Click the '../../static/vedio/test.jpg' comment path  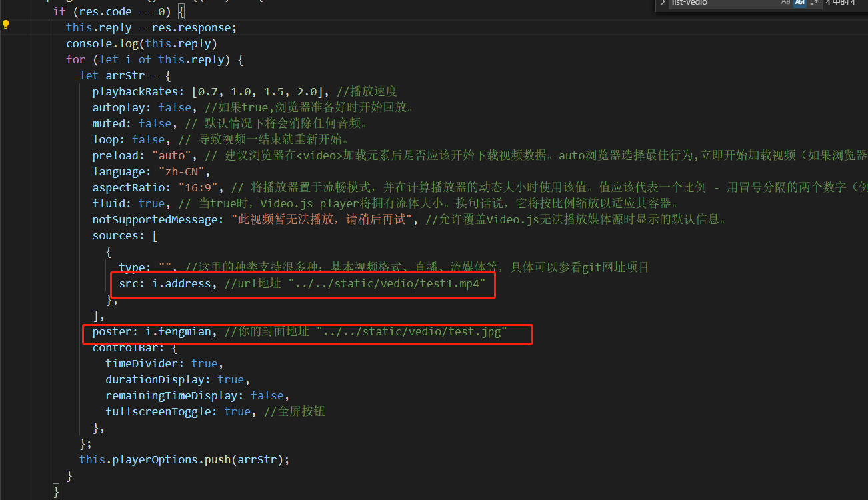pos(413,331)
